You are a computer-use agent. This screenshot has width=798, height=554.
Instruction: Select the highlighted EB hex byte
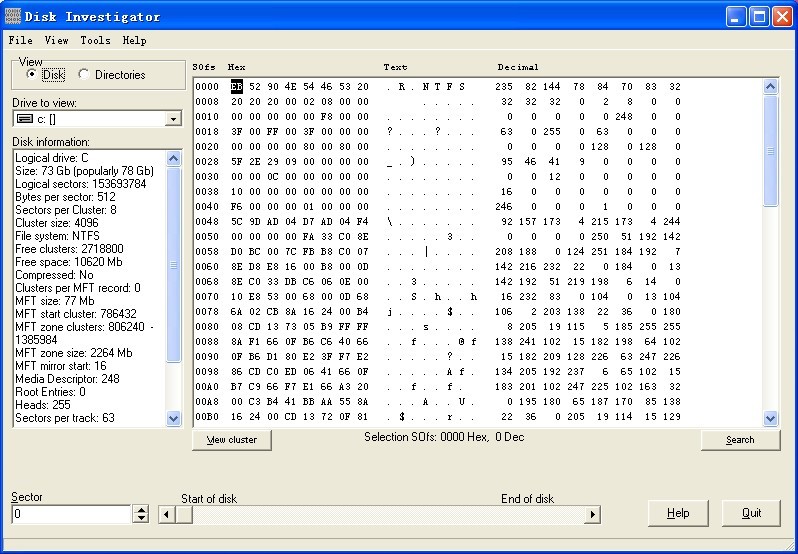coord(237,86)
